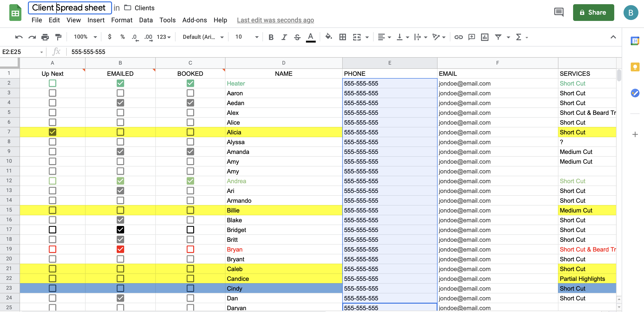This screenshot has height=312, width=644.
Task: Click the green Share button
Action: (593, 12)
